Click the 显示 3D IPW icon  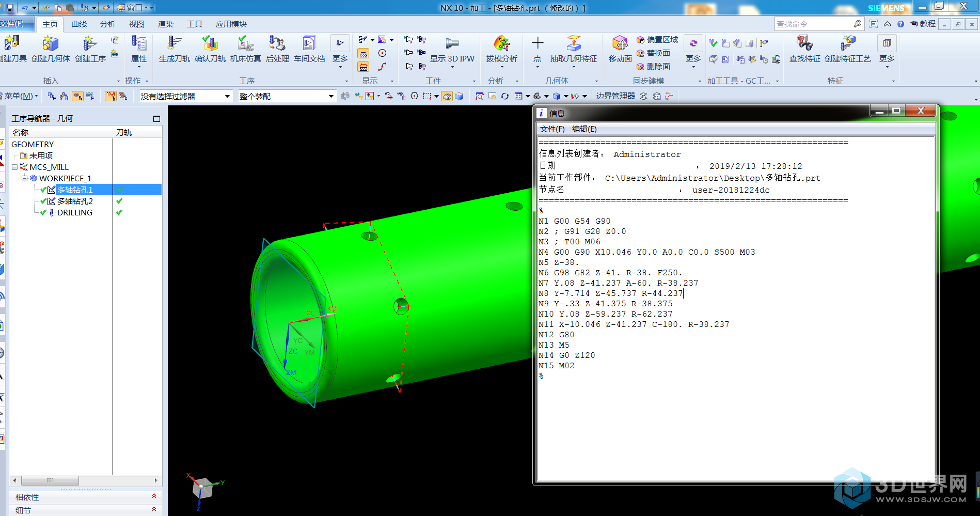[452, 44]
